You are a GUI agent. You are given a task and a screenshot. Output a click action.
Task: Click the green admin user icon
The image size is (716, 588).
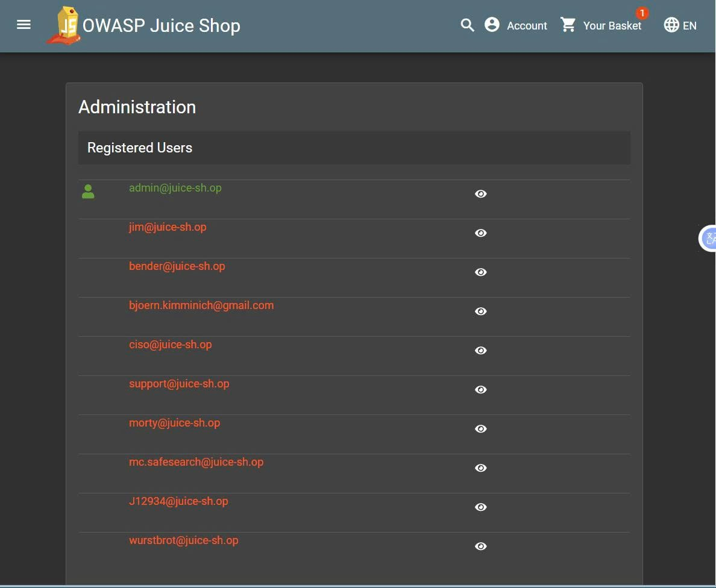(x=88, y=192)
